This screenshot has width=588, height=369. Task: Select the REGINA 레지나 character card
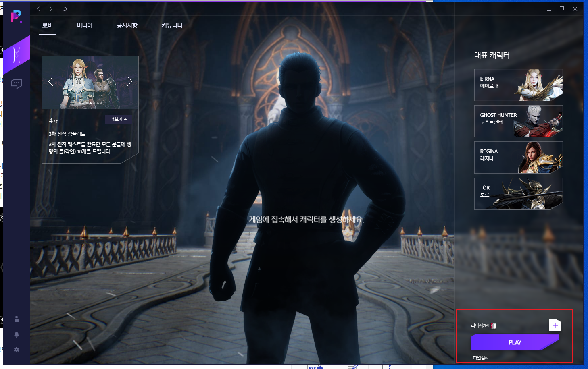pos(519,158)
